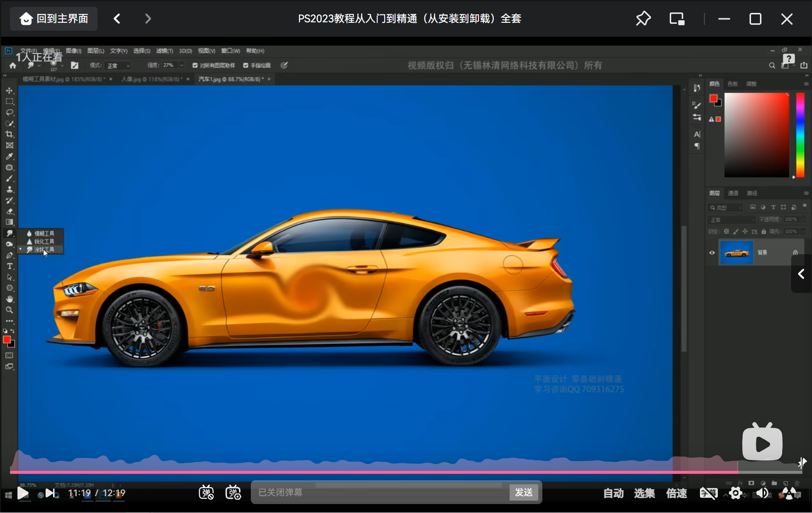
Task: Toggle layer filter on/off switch
Action: (x=804, y=206)
